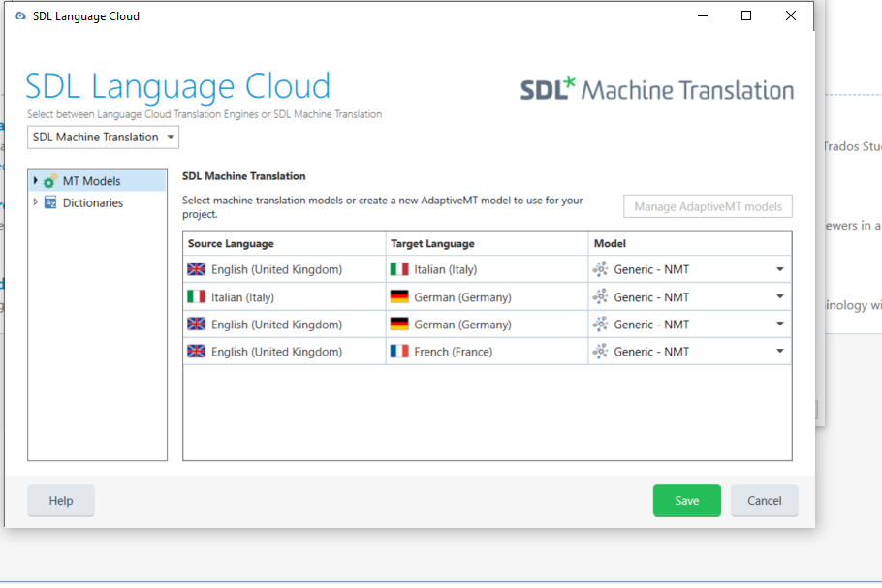The width and height of the screenshot is (882, 588).
Task: Select MT Models in the tree
Action: pyautogui.click(x=91, y=181)
